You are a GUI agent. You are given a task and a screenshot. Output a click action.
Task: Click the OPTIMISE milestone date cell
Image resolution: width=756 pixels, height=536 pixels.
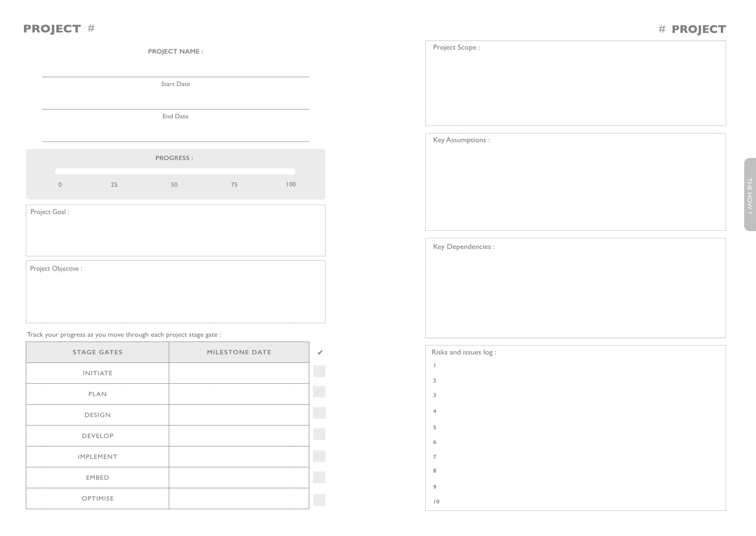pos(239,498)
